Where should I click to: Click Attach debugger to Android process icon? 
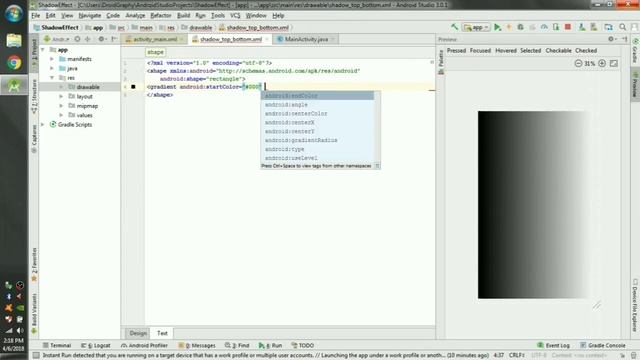point(556,27)
